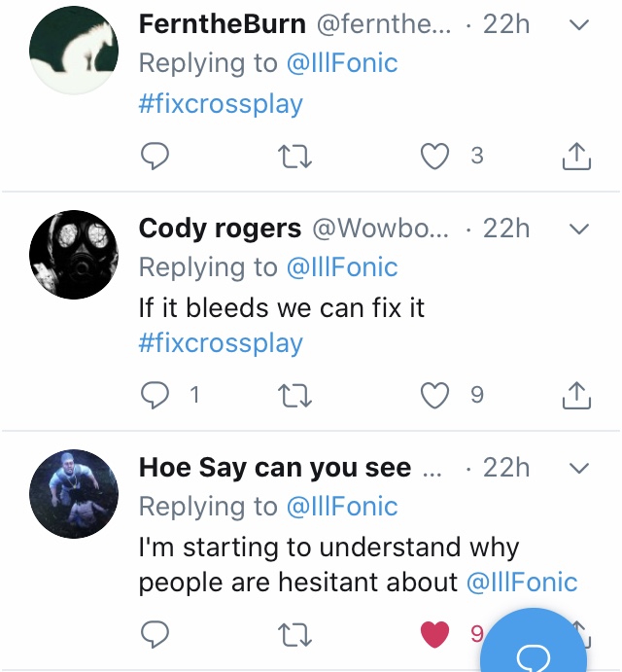
Task: Open options chevron on FerntheBurn's tweet
Action: 578,24
